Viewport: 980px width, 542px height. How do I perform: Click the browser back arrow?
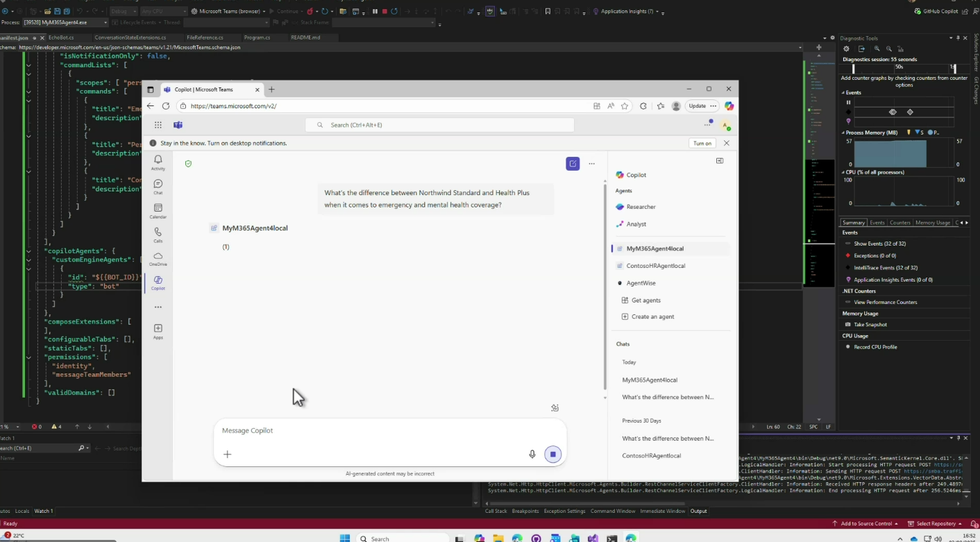[151, 106]
